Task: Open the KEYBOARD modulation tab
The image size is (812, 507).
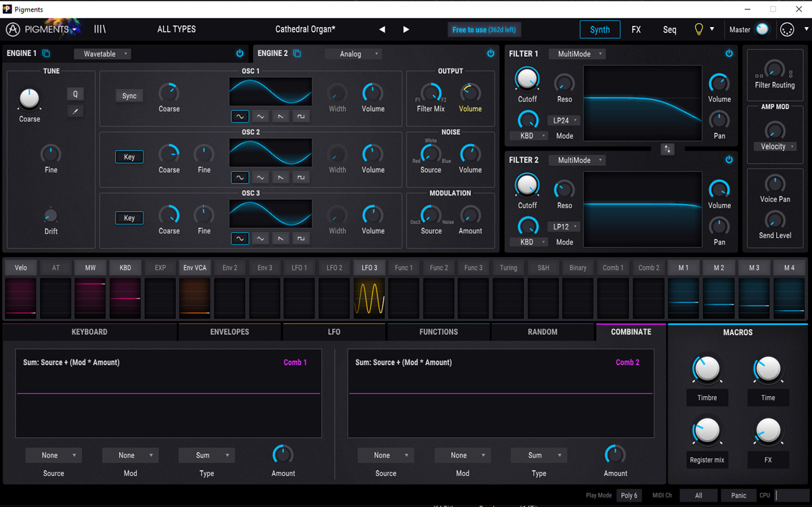Action: pyautogui.click(x=89, y=332)
